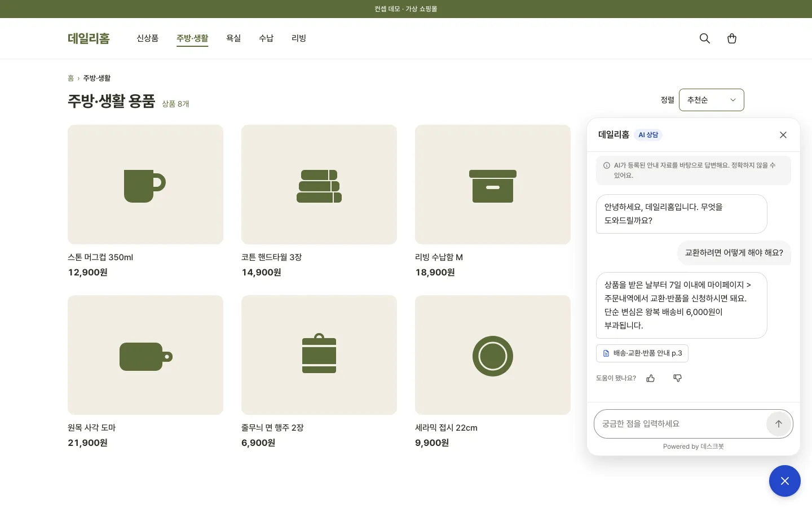This screenshot has width=812, height=508.
Task: Click the 12,900원 price
Action: coord(87,273)
